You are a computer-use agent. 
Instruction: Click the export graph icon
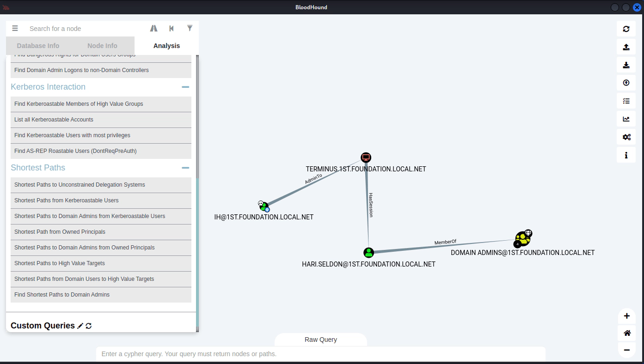tap(626, 47)
